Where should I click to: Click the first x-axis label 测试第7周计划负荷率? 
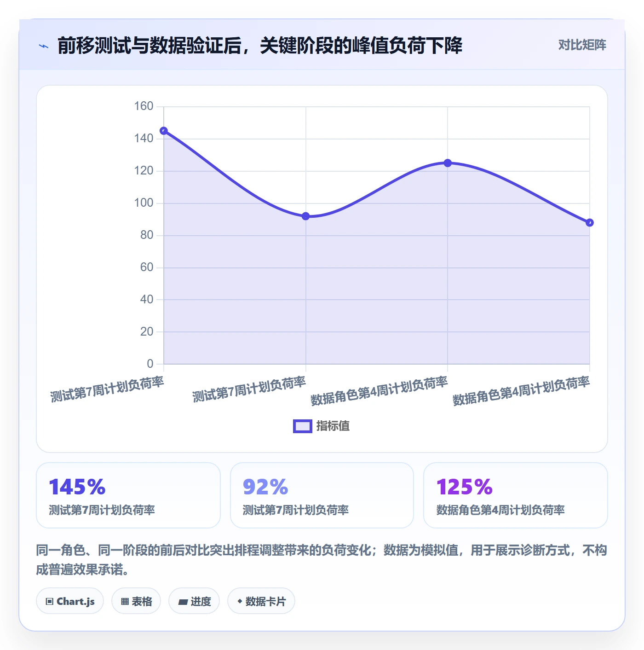coord(107,389)
